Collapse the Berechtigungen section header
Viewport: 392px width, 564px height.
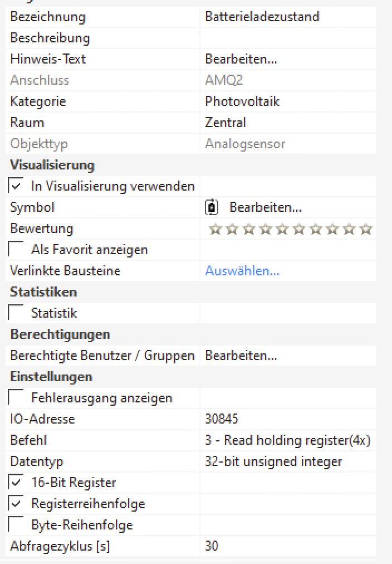(x=60, y=334)
